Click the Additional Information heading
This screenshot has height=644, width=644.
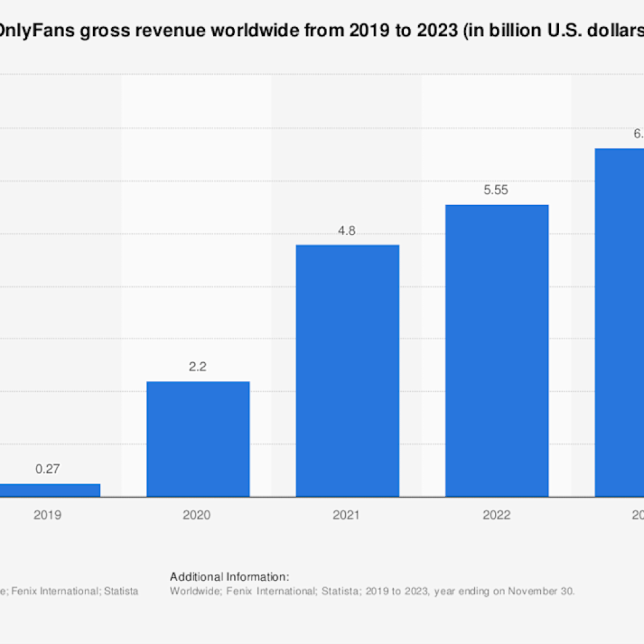230,577
